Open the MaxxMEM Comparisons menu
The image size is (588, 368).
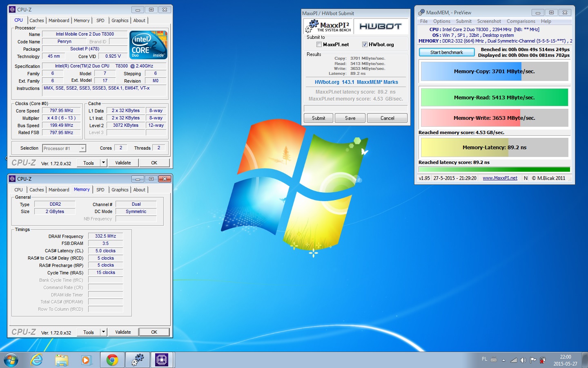click(521, 21)
